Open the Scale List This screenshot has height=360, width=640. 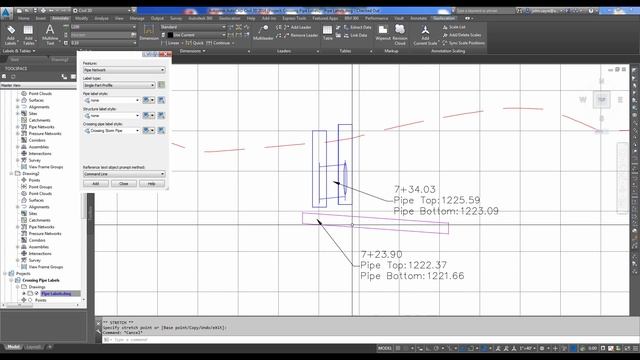[453, 27]
